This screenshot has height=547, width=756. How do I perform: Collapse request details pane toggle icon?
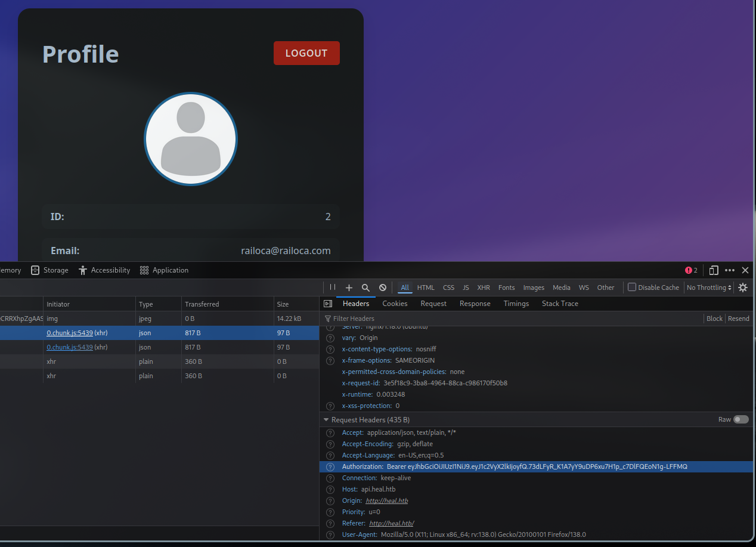[327, 304]
